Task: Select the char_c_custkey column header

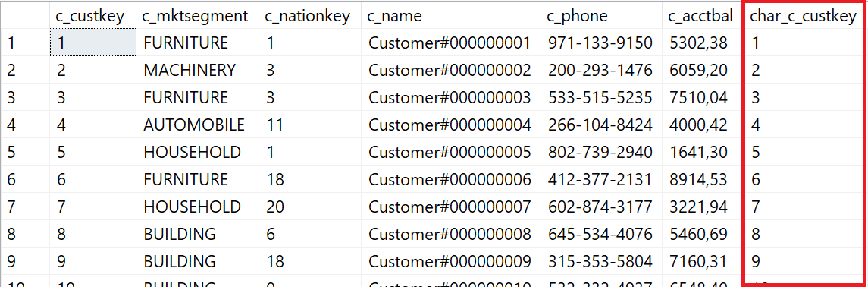Action: [804, 16]
